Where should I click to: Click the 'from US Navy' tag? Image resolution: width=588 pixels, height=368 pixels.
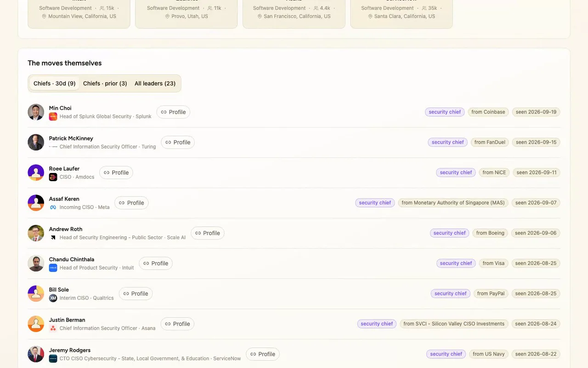pos(489,354)
